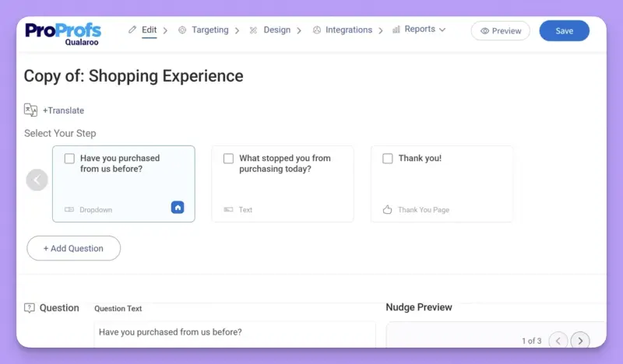Open the Edit tab

(149, 30)
